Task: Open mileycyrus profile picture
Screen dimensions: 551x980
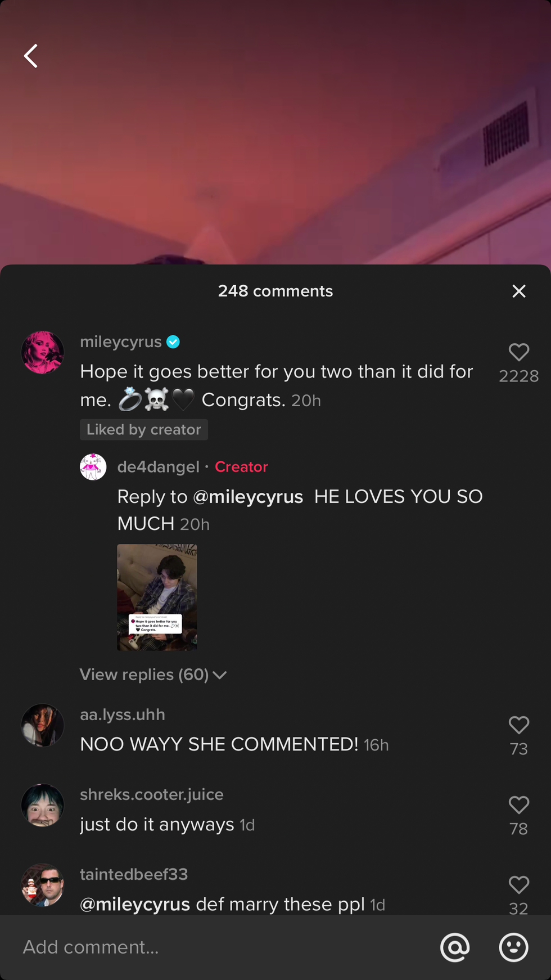Action: (43, 353)
